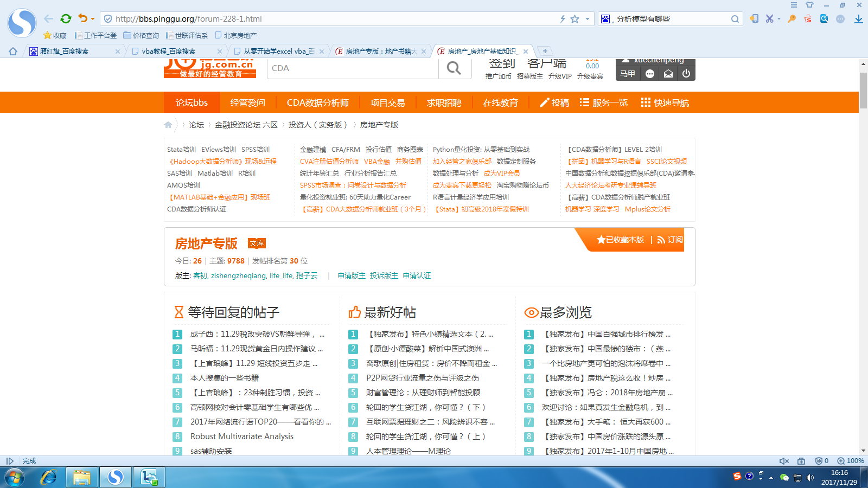
Task: Open the 100% zoom control in status bar
Action: coord(851,461)
